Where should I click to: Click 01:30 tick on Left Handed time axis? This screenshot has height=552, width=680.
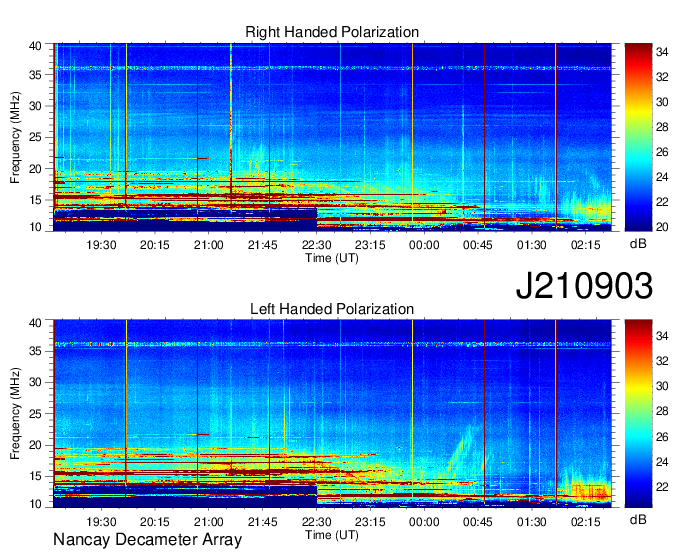pyautogui.click(x=532, y=522)
